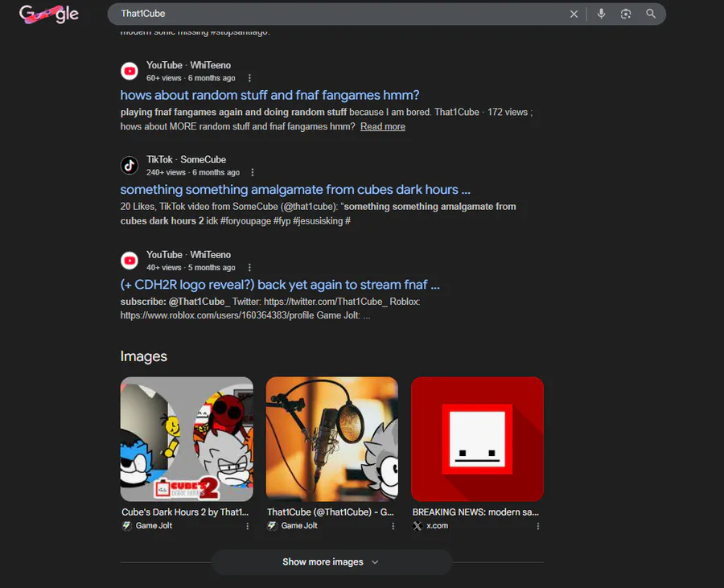Open options menu for x.com image
The image size is (724, 588).
(x=538, y=526)
